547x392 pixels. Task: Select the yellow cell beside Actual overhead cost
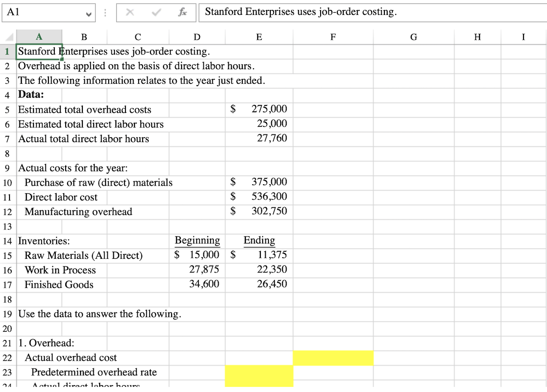click(x=333, y=358)
